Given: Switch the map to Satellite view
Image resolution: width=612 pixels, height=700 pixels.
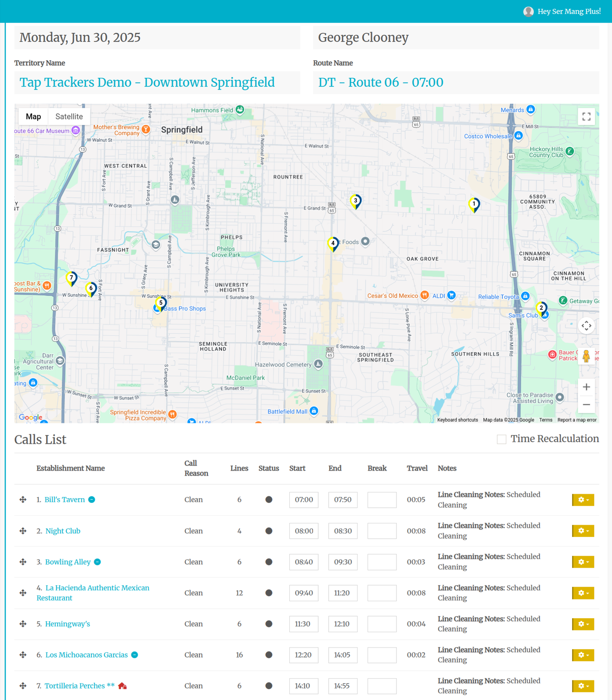Looking at the screenshot, I should click(69, 117).
